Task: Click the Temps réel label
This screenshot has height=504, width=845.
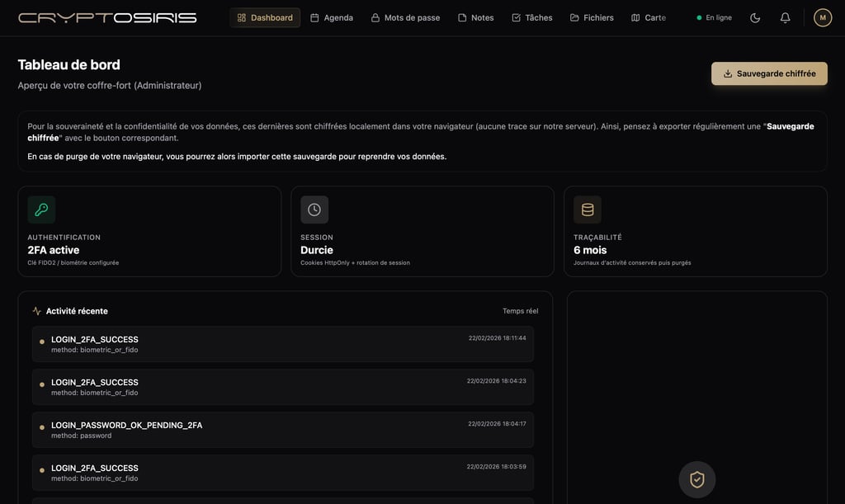Action: (x=520, y=311)
